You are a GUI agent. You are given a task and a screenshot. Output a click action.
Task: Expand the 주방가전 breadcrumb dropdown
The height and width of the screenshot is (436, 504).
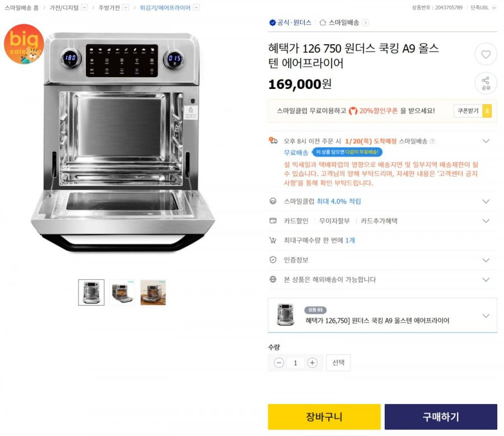pyautogui.click(x=125, y=7)
